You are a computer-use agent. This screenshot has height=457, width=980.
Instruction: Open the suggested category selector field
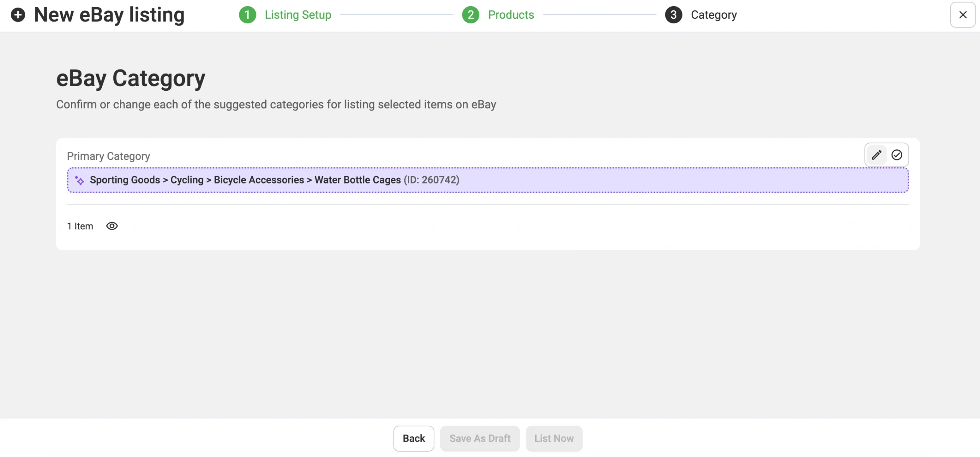(488, 180)
